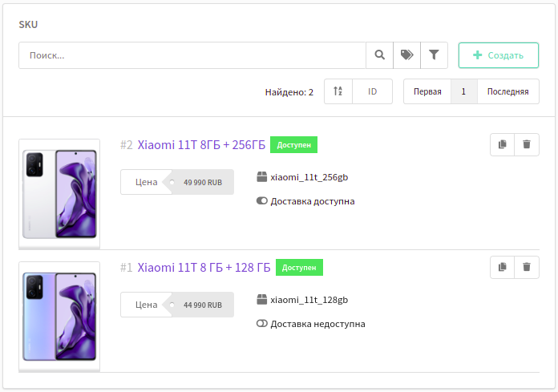Screen dimensions: 558x392
Task: Click the box icon next to xiaomi_11t_256gb
Action: pyautogui.click(x=262, y=177)
